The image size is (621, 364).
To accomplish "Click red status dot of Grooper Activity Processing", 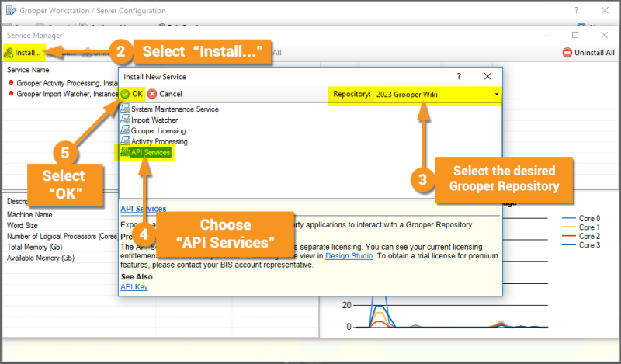I will pyautogui.click(x=11, y=82).
